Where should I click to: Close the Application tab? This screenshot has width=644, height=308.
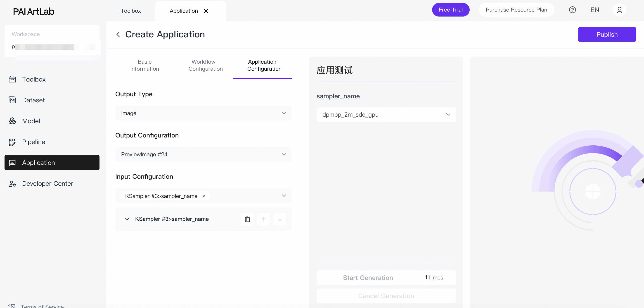(x=206, y=11)
